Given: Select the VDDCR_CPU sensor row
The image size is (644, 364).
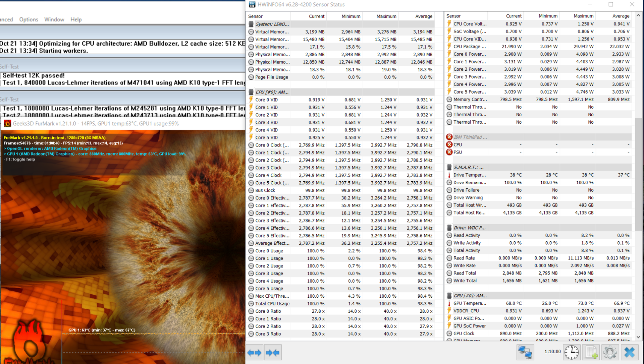Looking at the screenshot, I should 539,311.
